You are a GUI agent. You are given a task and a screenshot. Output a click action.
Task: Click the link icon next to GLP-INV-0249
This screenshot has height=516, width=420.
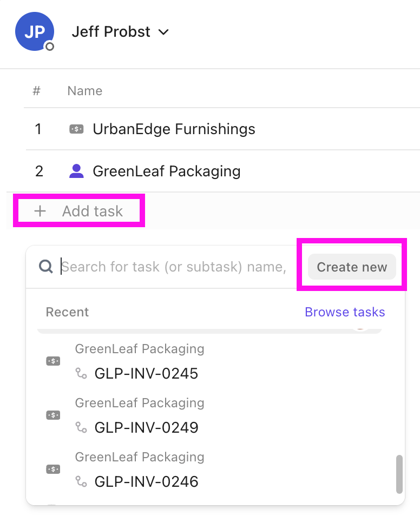(x=81, y=427)
